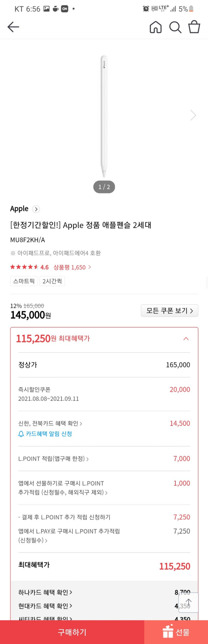Open the shopping bag cart icon

coord(194,27)
